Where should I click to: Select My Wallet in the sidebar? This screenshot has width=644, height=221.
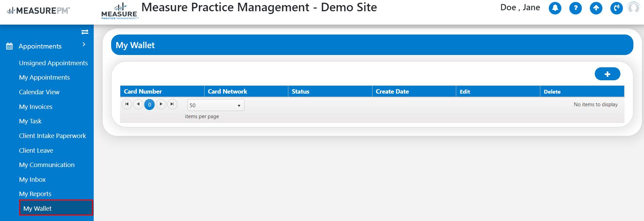pyautogui.click(x=56, y=208)
